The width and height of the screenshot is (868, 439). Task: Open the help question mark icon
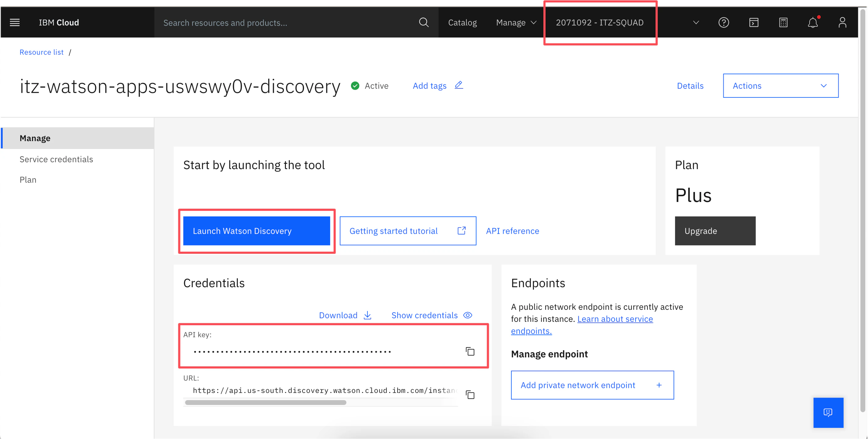pos(723,23)
